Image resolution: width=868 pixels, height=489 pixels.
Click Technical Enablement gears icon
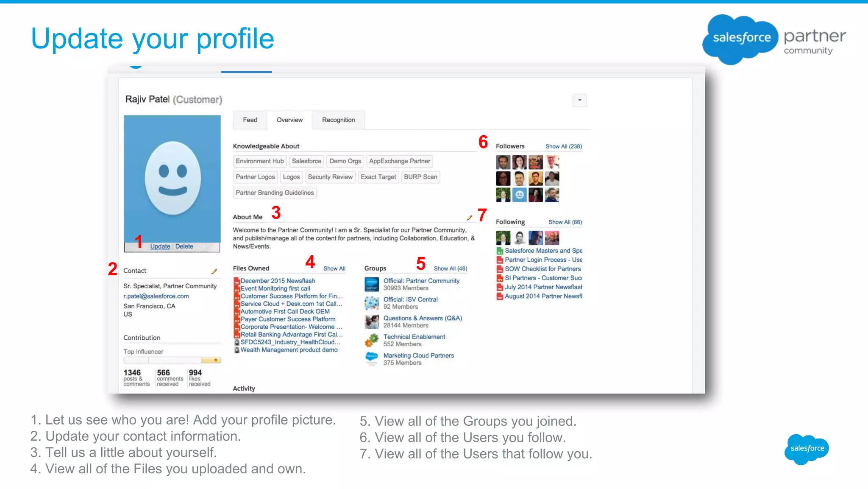pyautogui.click(x=372, y=340)
